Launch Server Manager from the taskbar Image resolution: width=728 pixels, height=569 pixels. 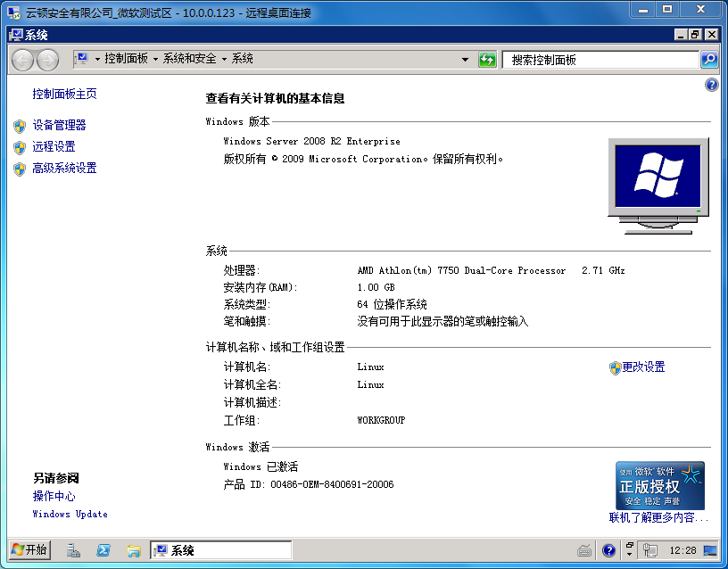tap(74, 550)
